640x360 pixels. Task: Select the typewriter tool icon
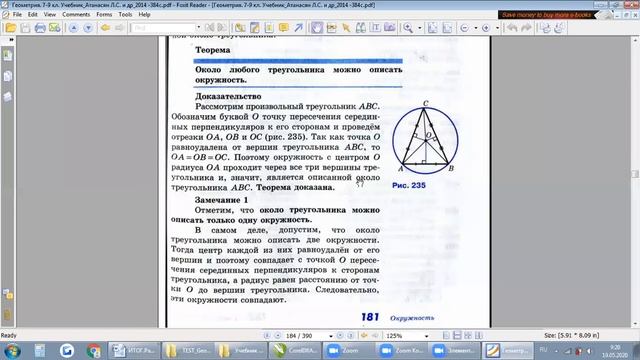240,28
